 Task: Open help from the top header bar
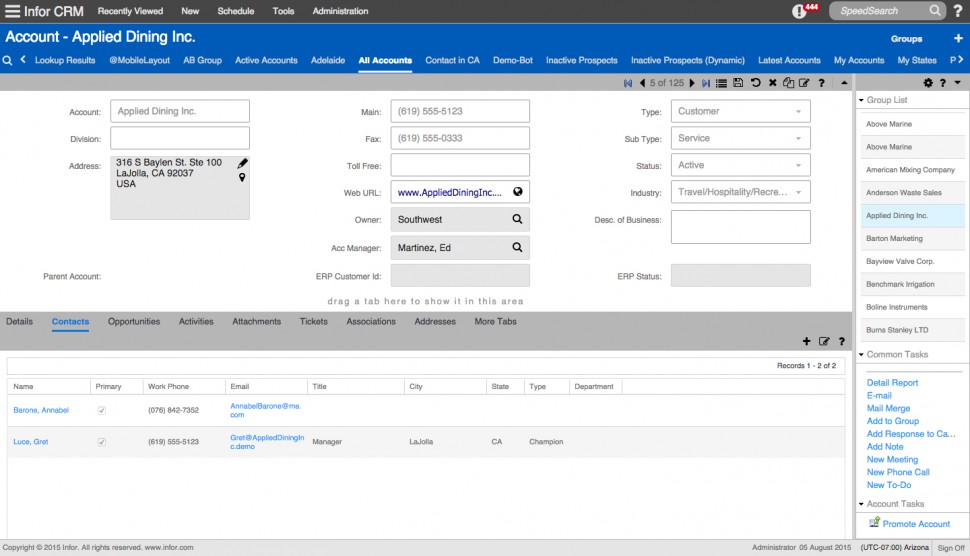pos(958,11)
